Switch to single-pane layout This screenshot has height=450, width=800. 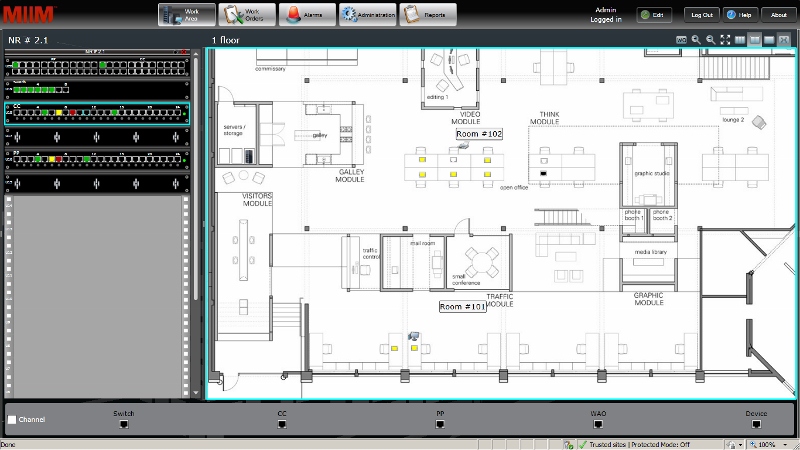point(769,40)
